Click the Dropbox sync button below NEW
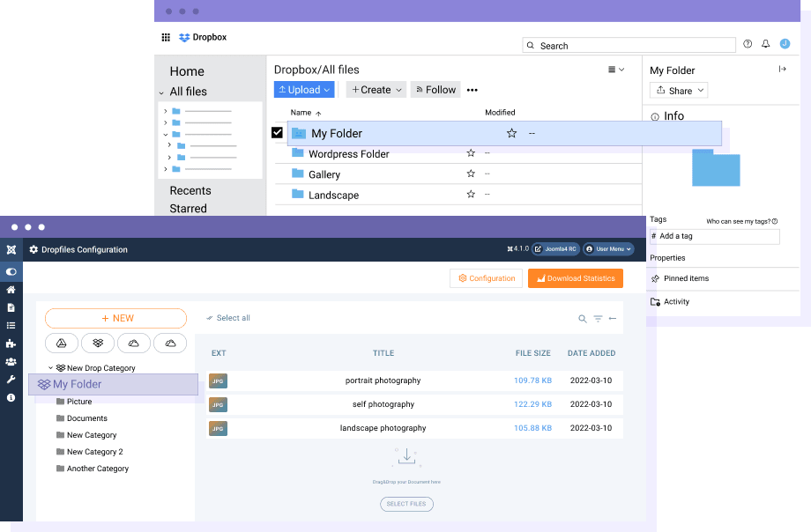The height and width of the screenshot is (532, 811). click(98, 344)
